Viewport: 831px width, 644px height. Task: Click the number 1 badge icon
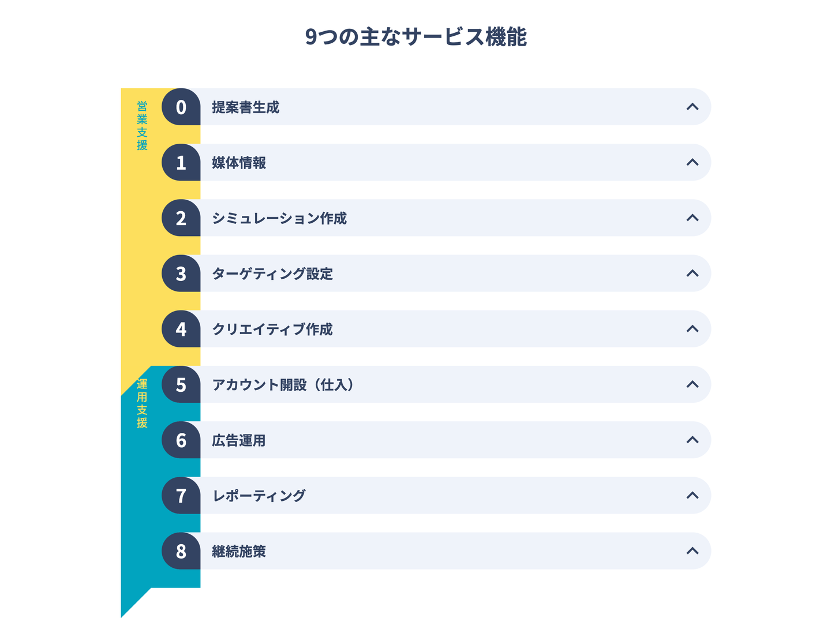point(181,163)
